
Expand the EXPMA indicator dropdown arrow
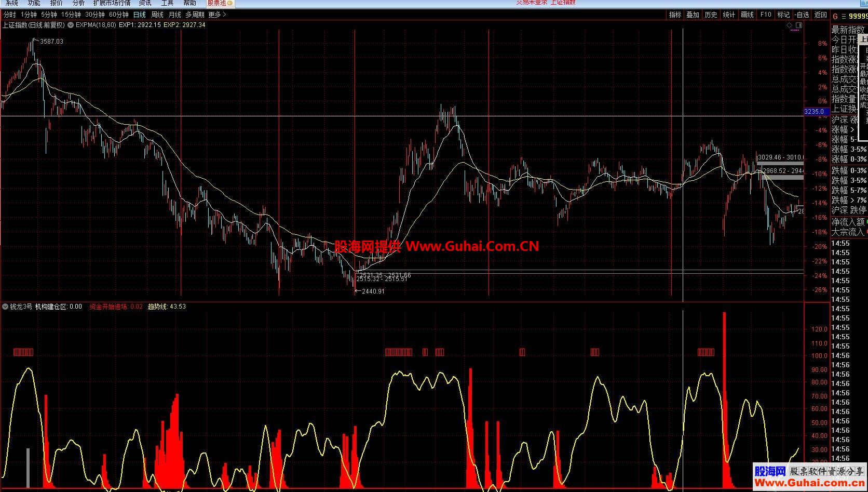click(x=71, y=24)
